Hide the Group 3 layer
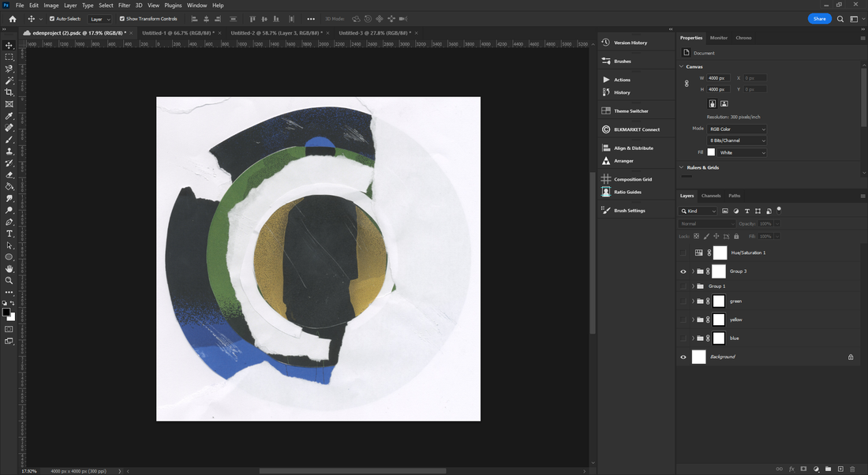 pos(683,271)
